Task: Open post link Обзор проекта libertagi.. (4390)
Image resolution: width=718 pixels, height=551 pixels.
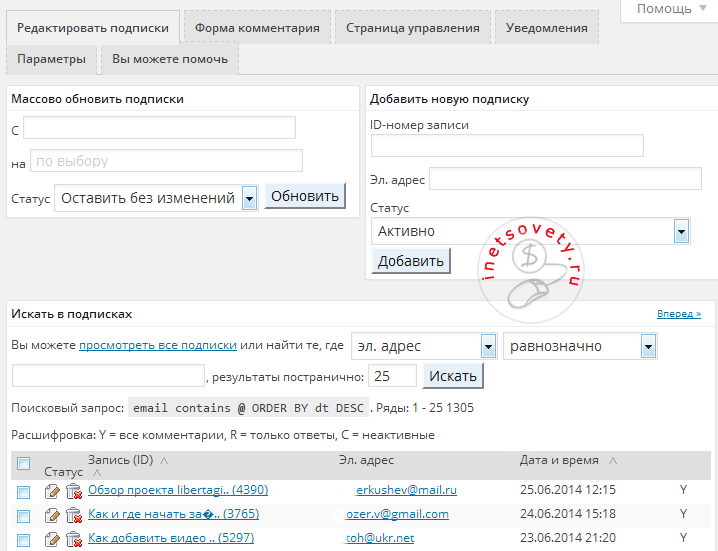Action: click(x=178, y=490)
